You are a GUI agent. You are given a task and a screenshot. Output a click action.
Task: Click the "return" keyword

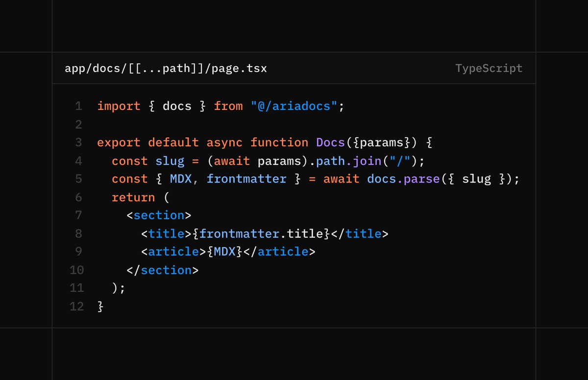pos(133,198)
